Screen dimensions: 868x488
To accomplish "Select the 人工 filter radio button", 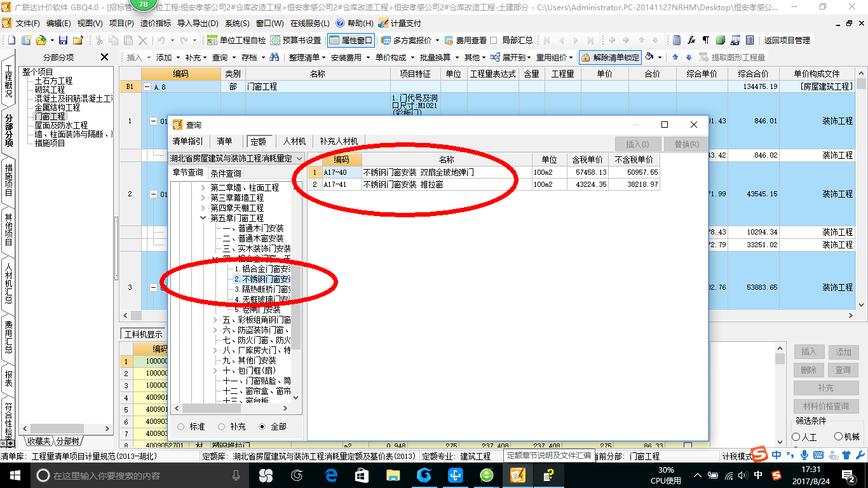I will pyautogui.click(x=796, y=437).
